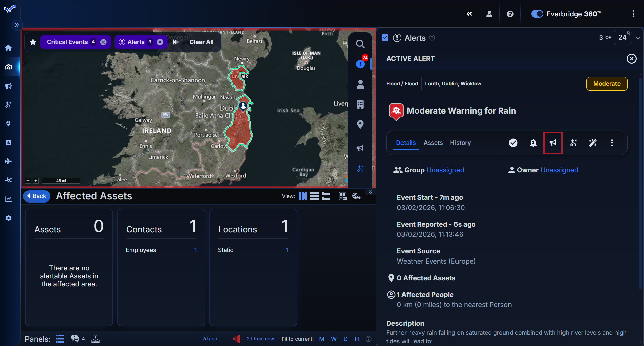Click the bell notification icon in alert toolbar
The image size is (644, 346).
click(x=533, y=143)
